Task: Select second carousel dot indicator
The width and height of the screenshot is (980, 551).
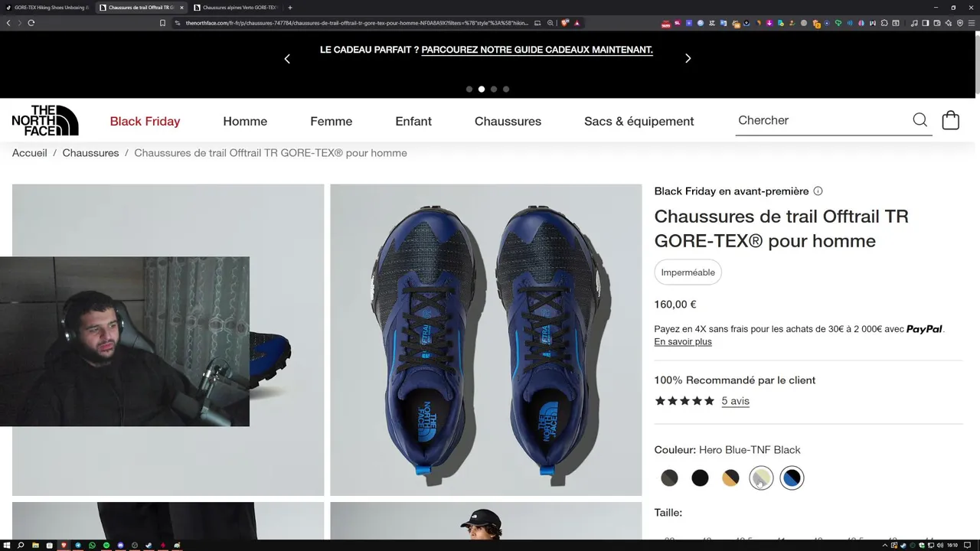Action: tap(482, 89)
